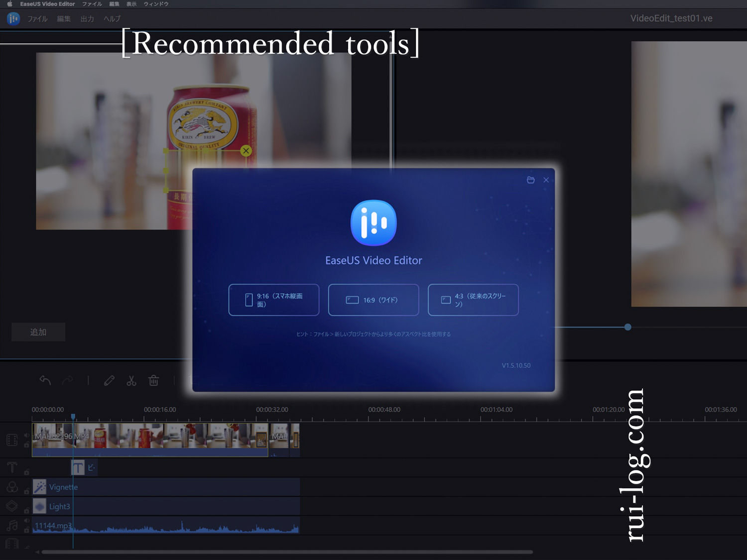Open the macOS EaseUS Video Editor menu

pos(47,4)
